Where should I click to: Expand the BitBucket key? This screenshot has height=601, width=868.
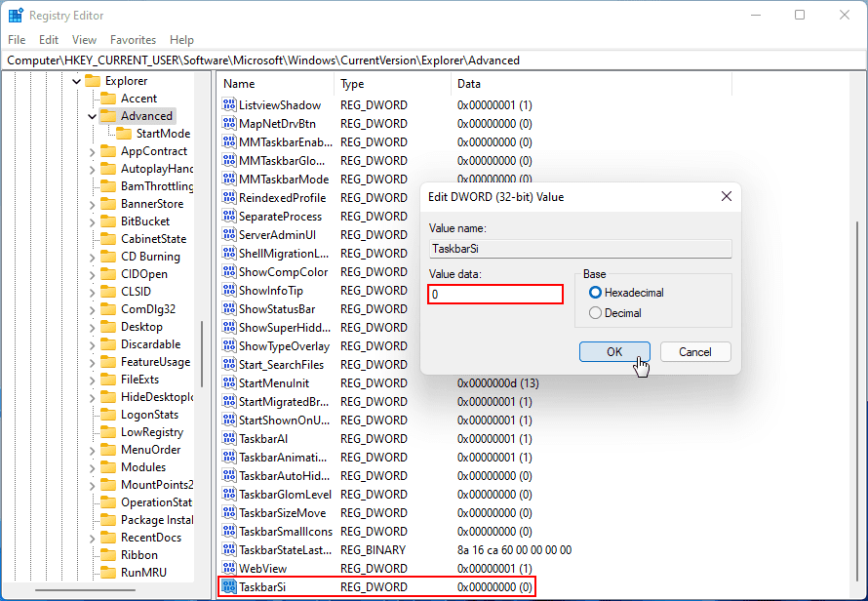point(92,221)
